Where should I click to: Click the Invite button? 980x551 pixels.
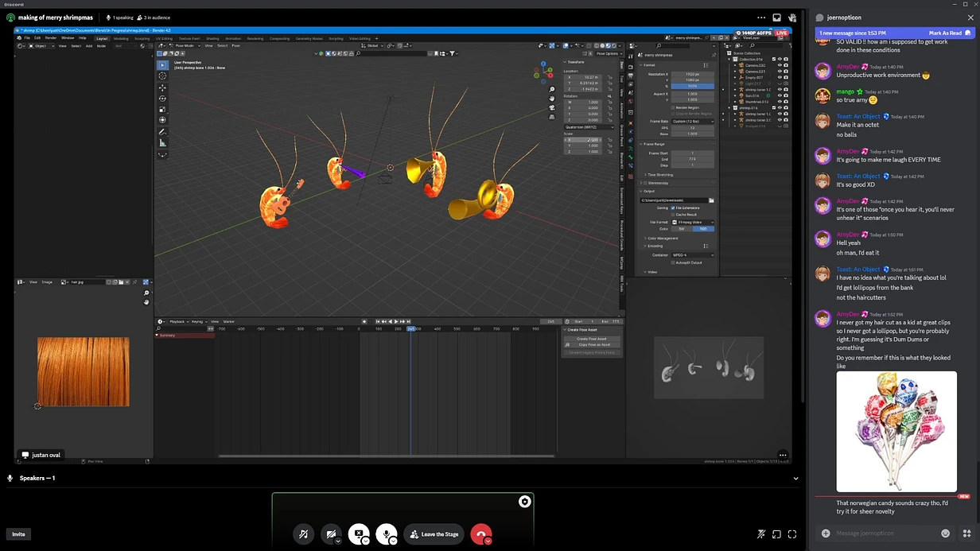[18, 534]
